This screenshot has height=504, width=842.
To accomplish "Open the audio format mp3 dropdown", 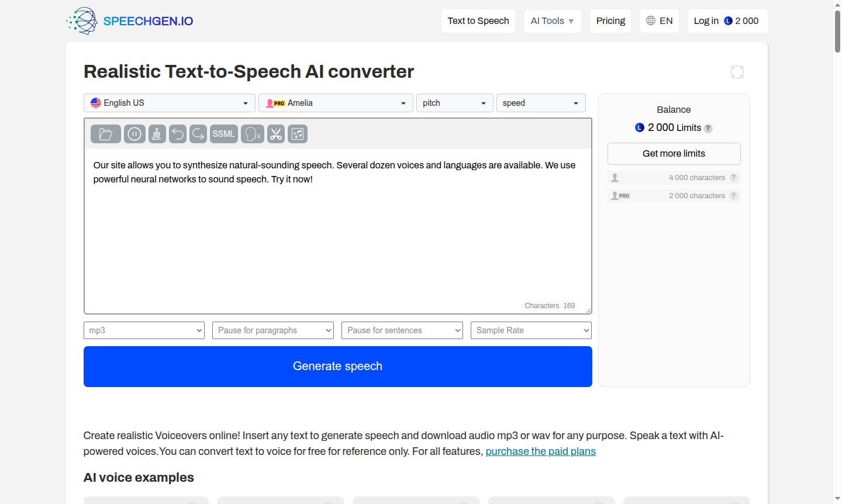I will tap(143, 330).
